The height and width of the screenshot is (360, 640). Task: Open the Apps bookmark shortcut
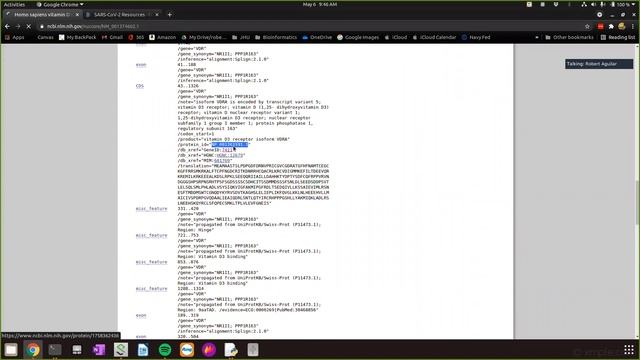(x=15, y=37)
